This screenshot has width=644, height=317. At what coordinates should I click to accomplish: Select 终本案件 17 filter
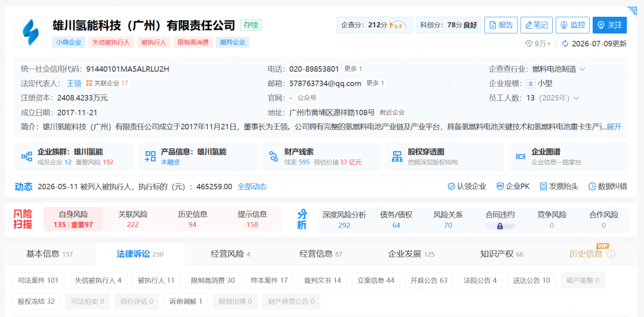click(270, 281)
